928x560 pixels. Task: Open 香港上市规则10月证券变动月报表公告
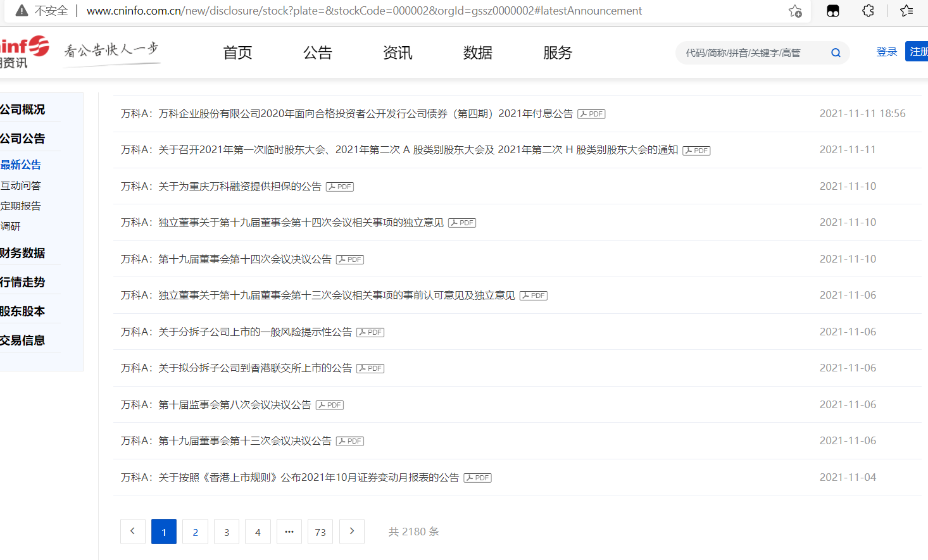click(290, 478)
